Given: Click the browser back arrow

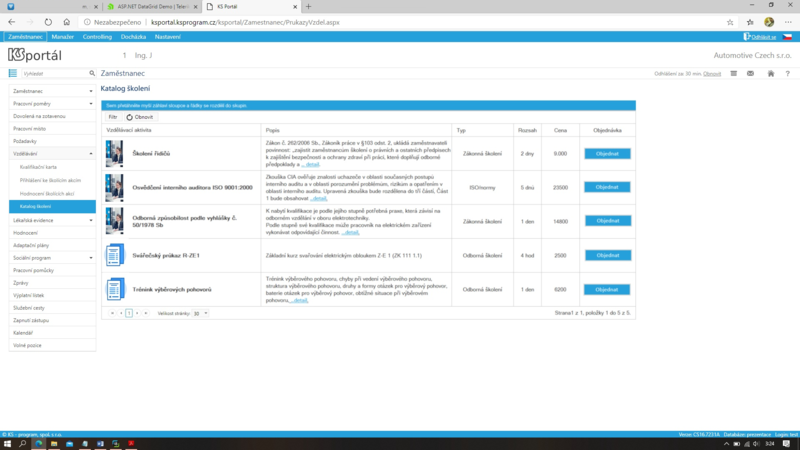Looking at the screenshot, I should tap(12, 22).
